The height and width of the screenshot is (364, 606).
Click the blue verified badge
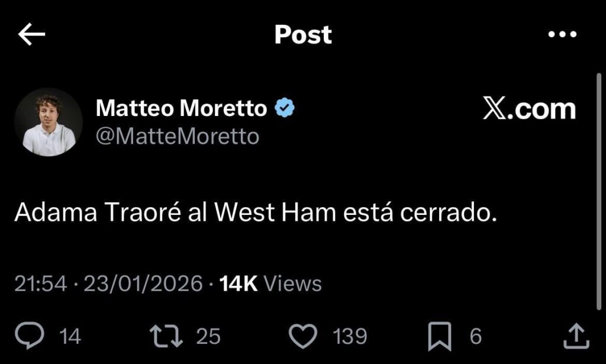[285, 107]
